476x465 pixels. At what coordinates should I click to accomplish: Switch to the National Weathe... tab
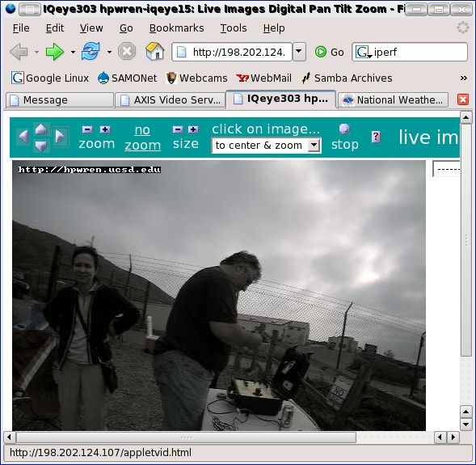click(x=393, y=100)
